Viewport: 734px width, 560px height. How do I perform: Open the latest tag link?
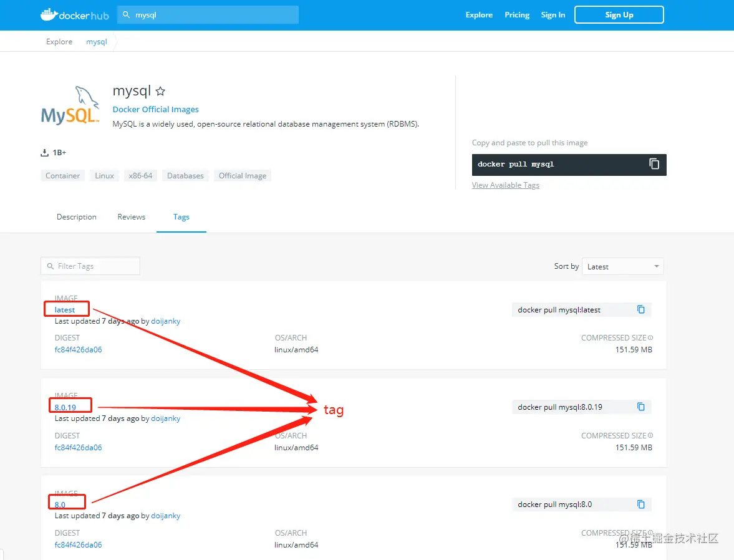point(65,309)
